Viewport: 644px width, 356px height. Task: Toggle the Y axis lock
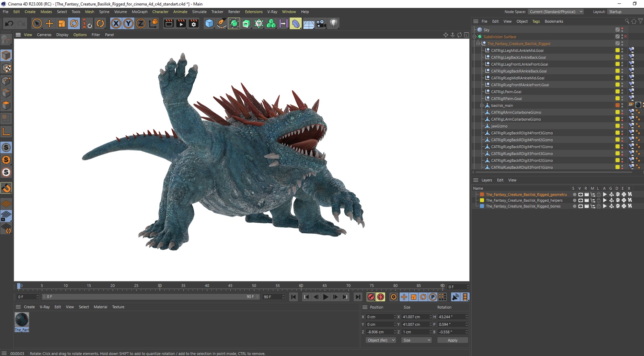click(128, 23)
